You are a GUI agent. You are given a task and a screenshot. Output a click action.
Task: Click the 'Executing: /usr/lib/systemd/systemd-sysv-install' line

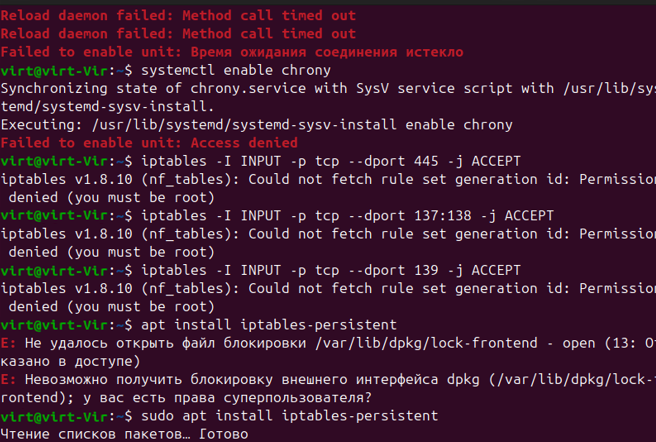pos(256,125)
